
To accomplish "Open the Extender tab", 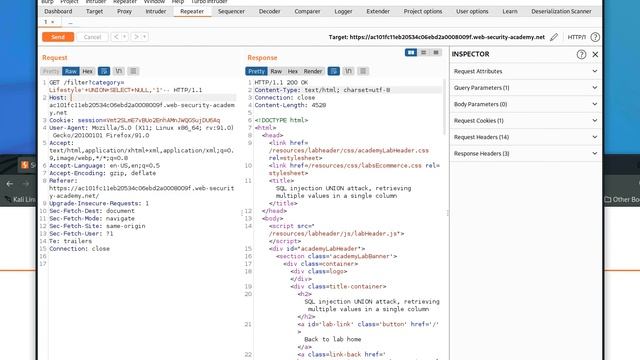I will (x=378, y=11).
